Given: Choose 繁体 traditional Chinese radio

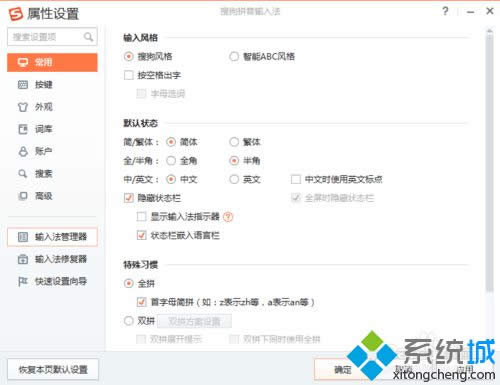Looking at the screenshot, I should [234, 142].
